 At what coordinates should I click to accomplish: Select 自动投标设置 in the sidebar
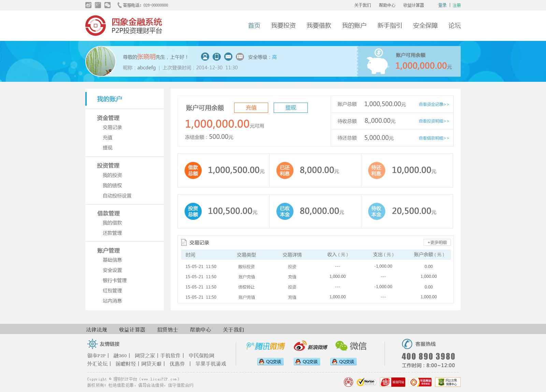click(117, 196)
